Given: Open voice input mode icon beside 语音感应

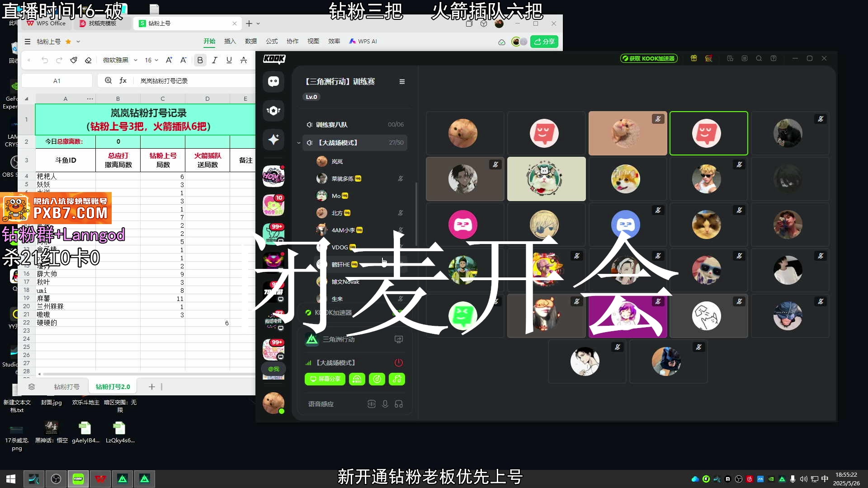Looking at the screenshot, I should [x=372, y=404].
